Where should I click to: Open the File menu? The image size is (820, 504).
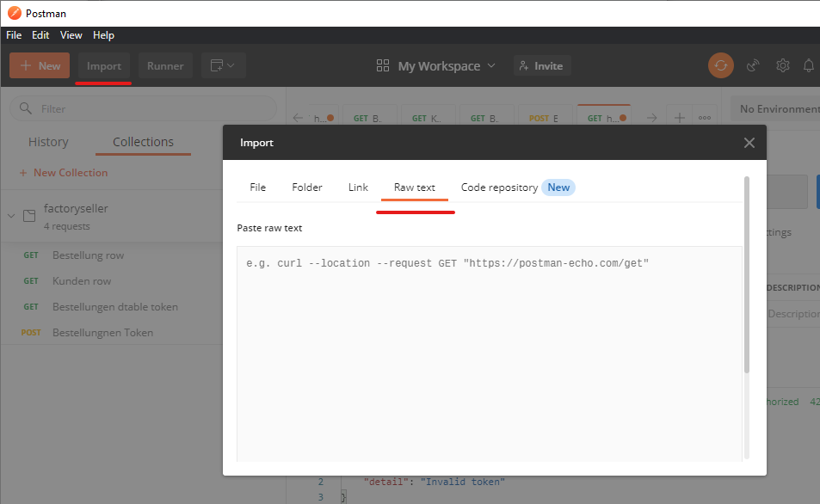click(14, 35)
